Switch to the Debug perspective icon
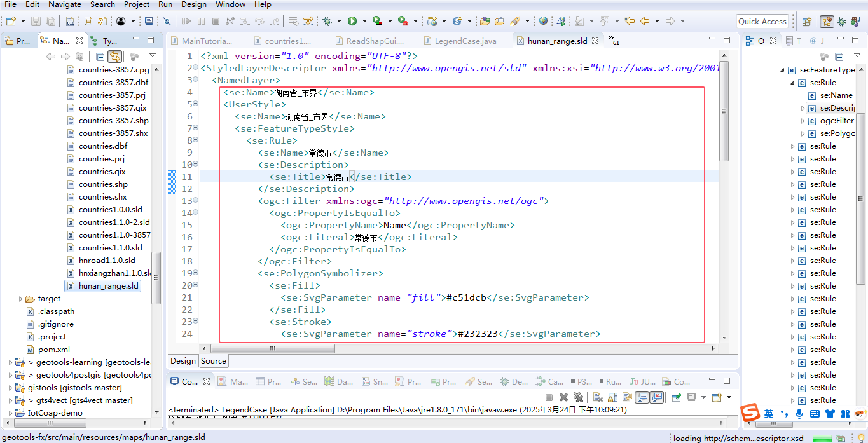868x443 pixels. point(841,21)
